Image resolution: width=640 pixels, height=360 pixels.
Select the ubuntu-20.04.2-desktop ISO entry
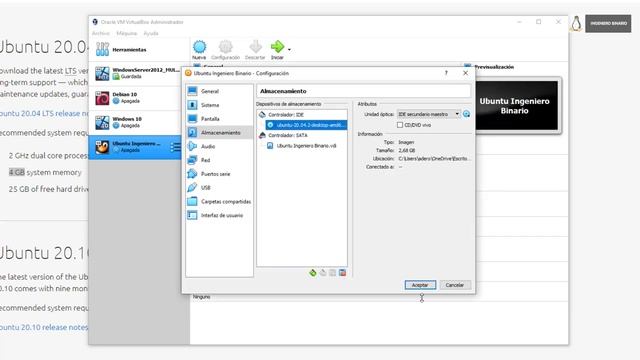306,125
